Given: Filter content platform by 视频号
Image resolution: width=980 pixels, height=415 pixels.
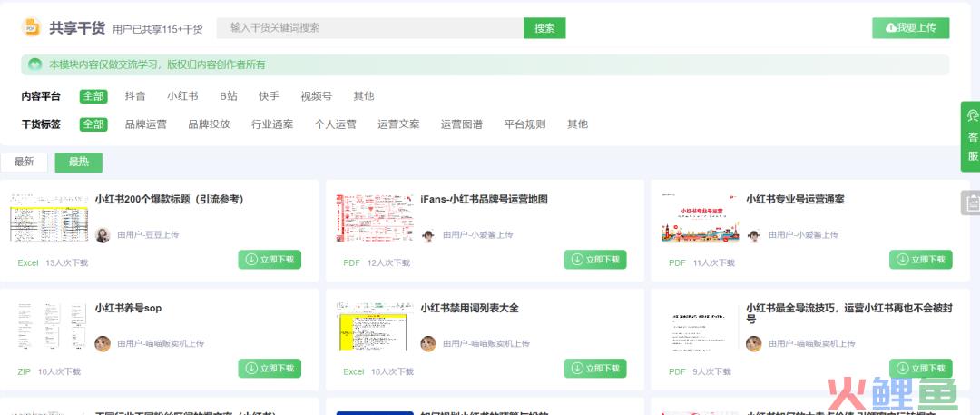Looking at the screenshot, I should coord(317,96).
